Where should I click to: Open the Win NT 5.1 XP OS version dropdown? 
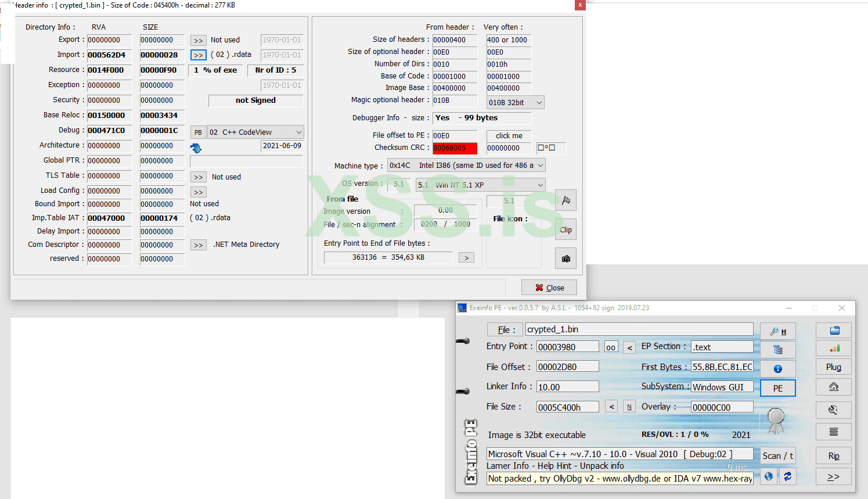[x=481, y=185]
